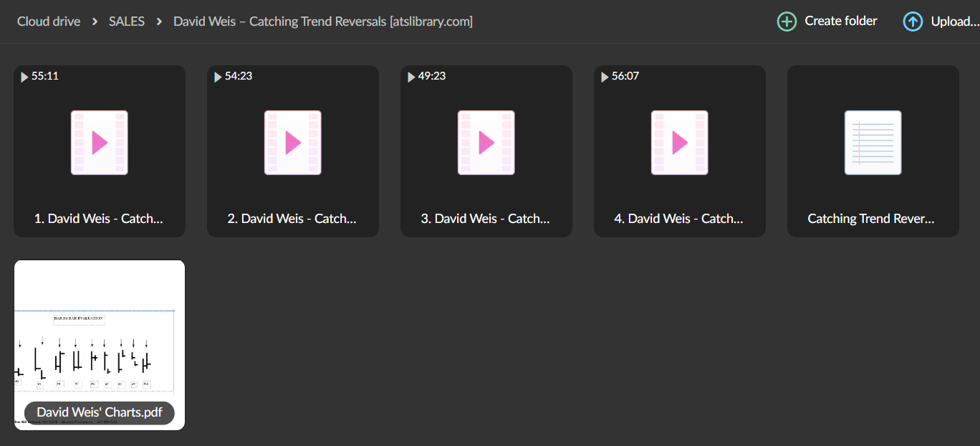The height and width of the screenshot is (446, 980).
Task: Navigate to Cloud drive via breadcrumb
Action: coord(48,21)
